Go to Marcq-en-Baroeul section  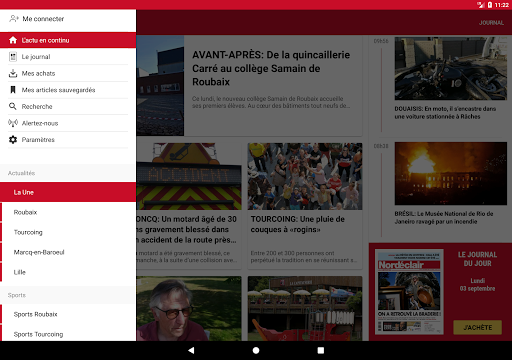68,252
